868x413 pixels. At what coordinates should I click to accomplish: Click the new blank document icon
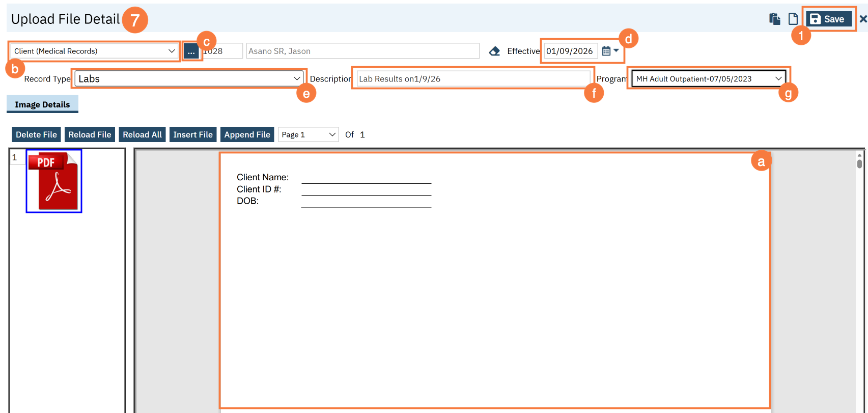pyautogui.click(x=793, y=19)
